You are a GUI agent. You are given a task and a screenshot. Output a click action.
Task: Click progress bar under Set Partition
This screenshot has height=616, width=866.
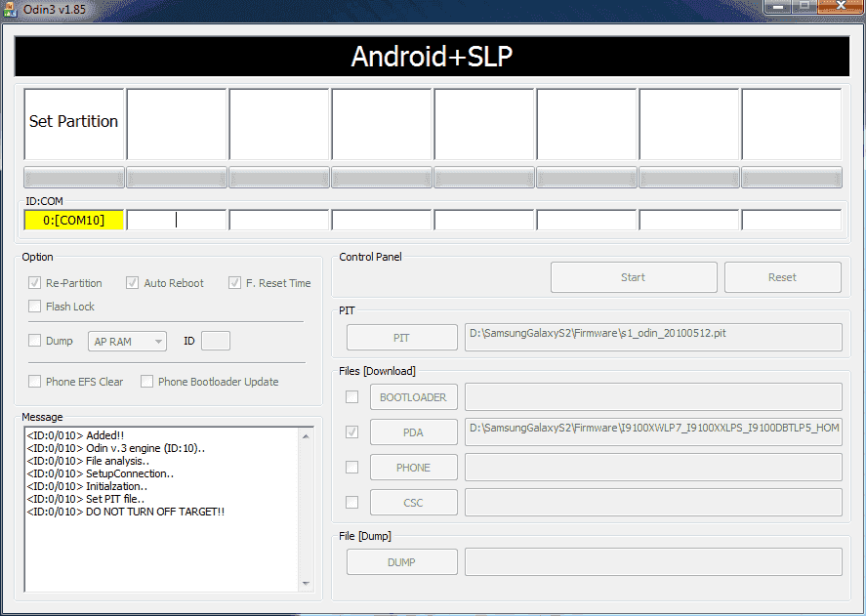(x=74, y=178)
